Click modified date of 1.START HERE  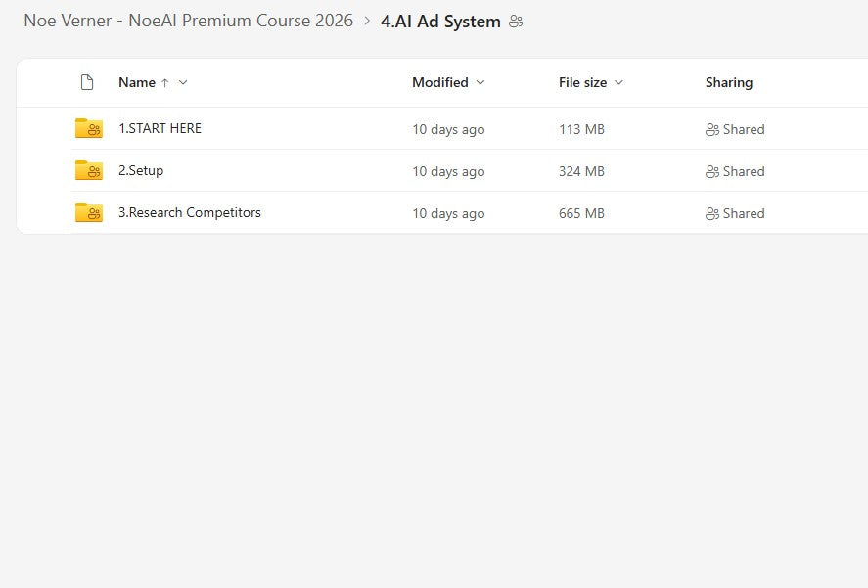448,129
